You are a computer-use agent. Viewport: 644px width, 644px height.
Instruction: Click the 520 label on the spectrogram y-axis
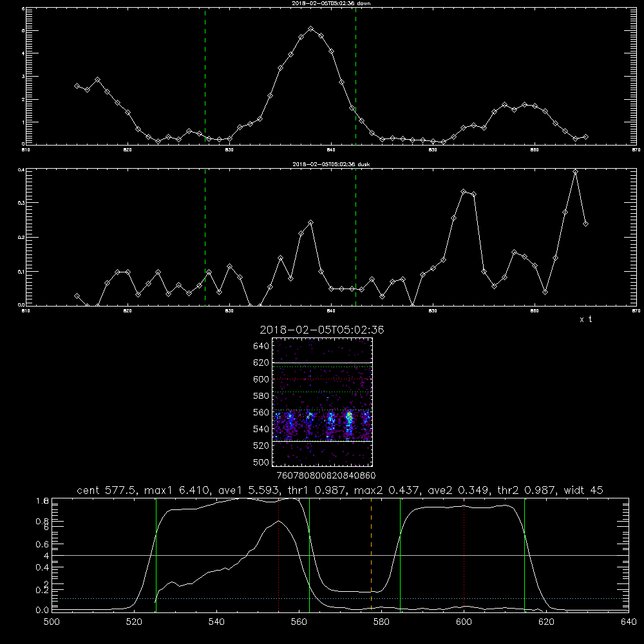261,446
